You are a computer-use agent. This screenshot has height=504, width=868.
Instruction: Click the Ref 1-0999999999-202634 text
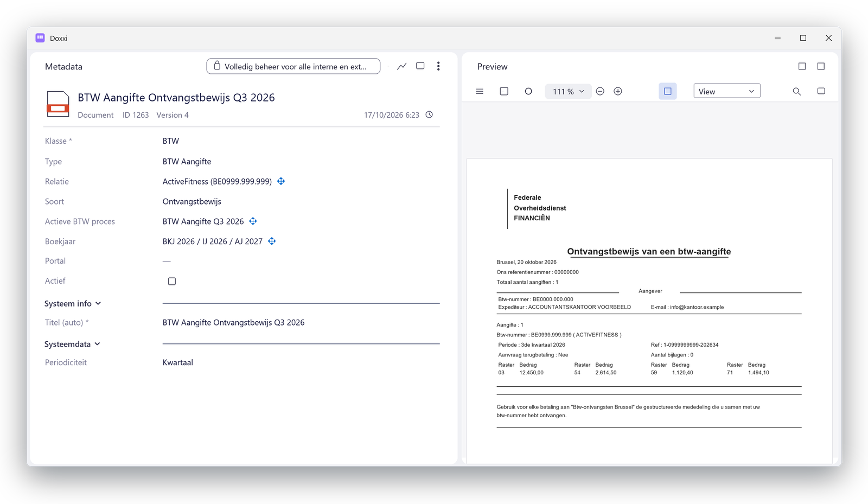tap(685, 345)
